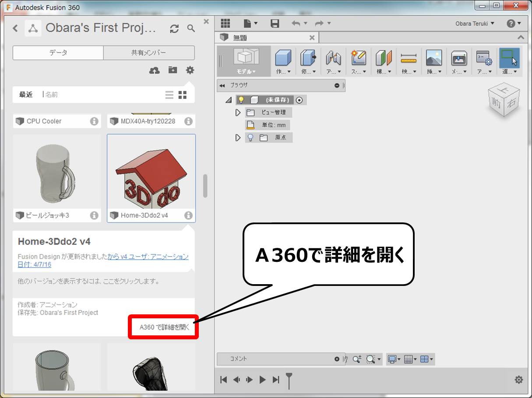Refresh the project data panel
Image resolution: width=532 pixels, height=398 pixels.
tap(174, 28)
